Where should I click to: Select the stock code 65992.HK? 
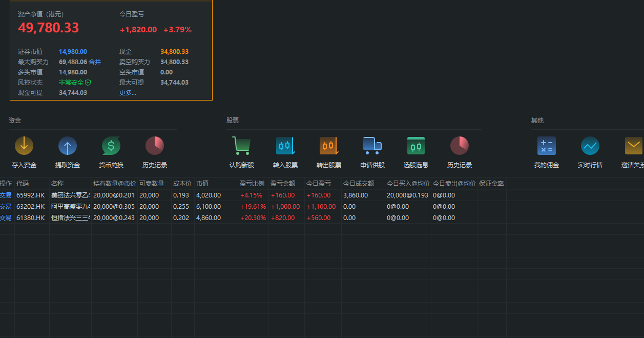pyautogui.click(x=31, y=195)
